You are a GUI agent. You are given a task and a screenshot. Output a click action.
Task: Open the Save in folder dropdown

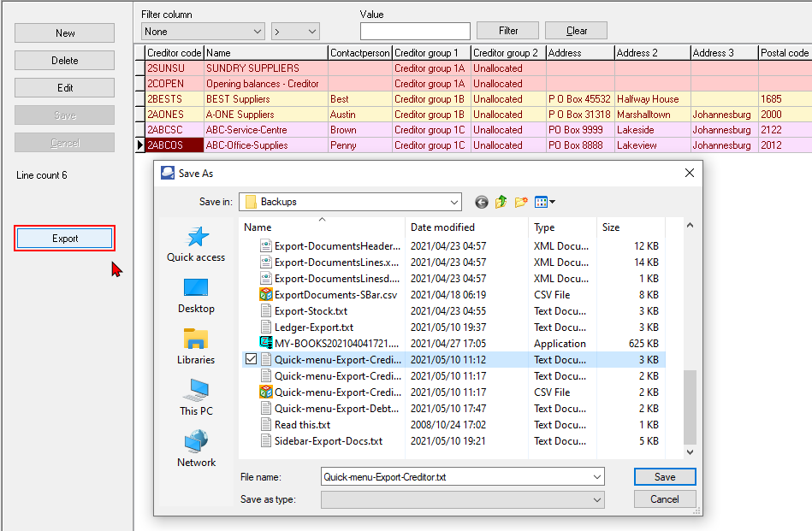(456, 202)
